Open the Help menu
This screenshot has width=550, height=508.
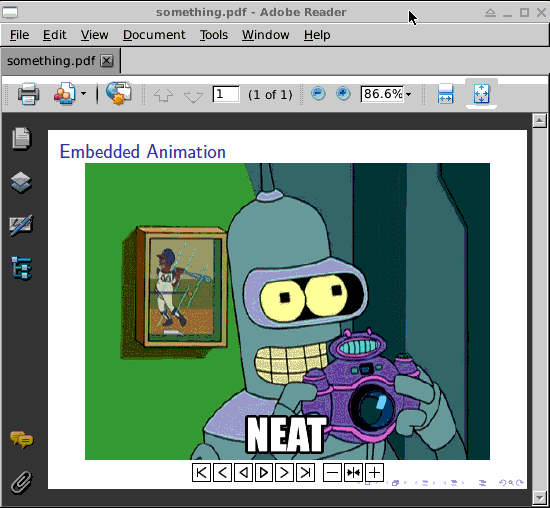[317, 35]
